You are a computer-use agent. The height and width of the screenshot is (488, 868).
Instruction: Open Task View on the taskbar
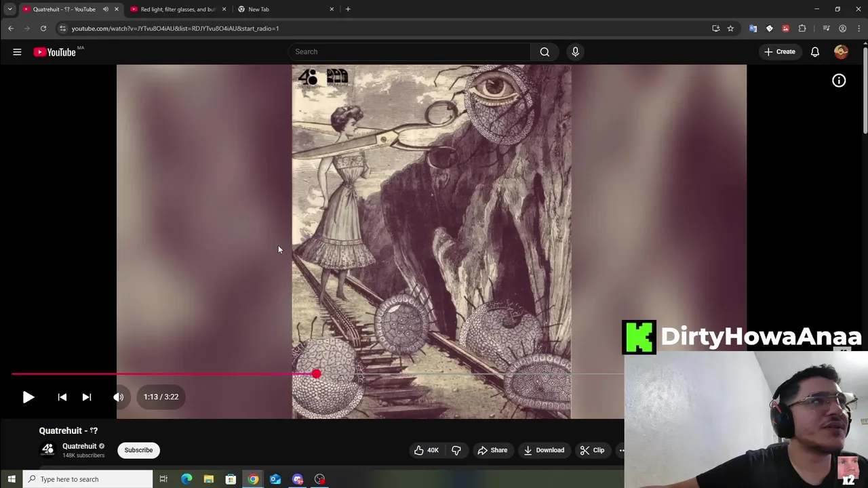pyautogui.click(x=163, y=479)
